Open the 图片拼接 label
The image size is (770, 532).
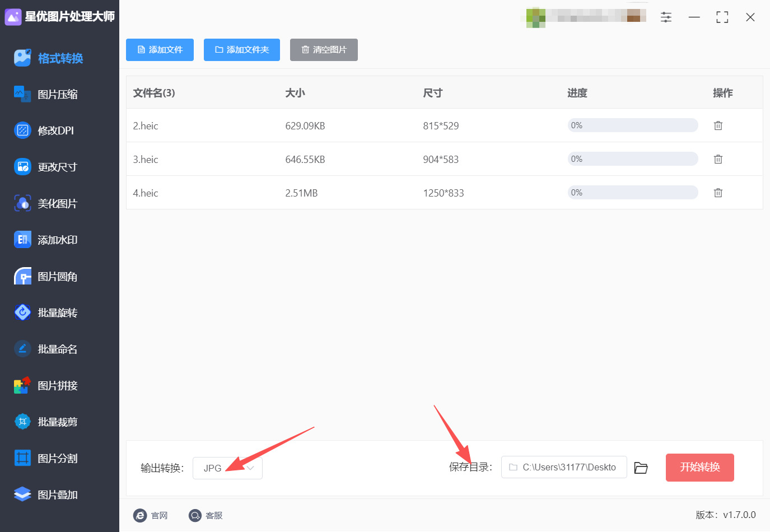pyautogui.click(x=58, y=385)
